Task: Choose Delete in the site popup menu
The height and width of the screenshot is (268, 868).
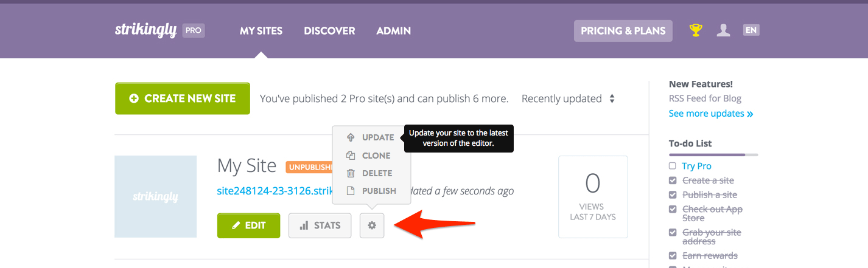Action: (x=369, y=173)
